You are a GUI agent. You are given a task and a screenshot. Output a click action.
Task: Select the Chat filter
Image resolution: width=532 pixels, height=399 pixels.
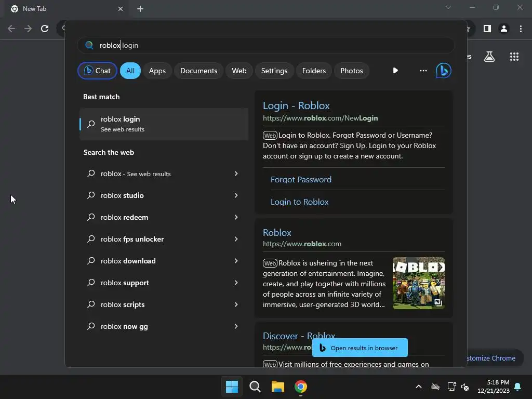[x=97, y=71]
